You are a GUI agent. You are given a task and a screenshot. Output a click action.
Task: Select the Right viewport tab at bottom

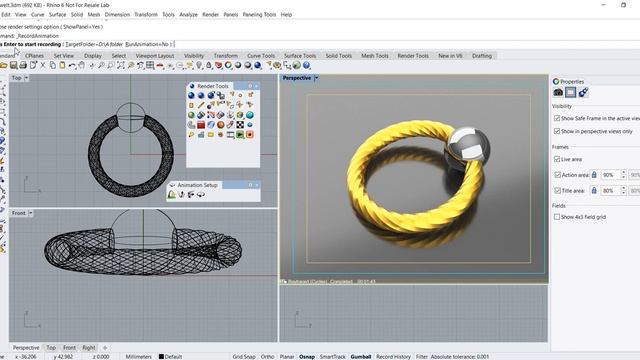coord(89,348)
